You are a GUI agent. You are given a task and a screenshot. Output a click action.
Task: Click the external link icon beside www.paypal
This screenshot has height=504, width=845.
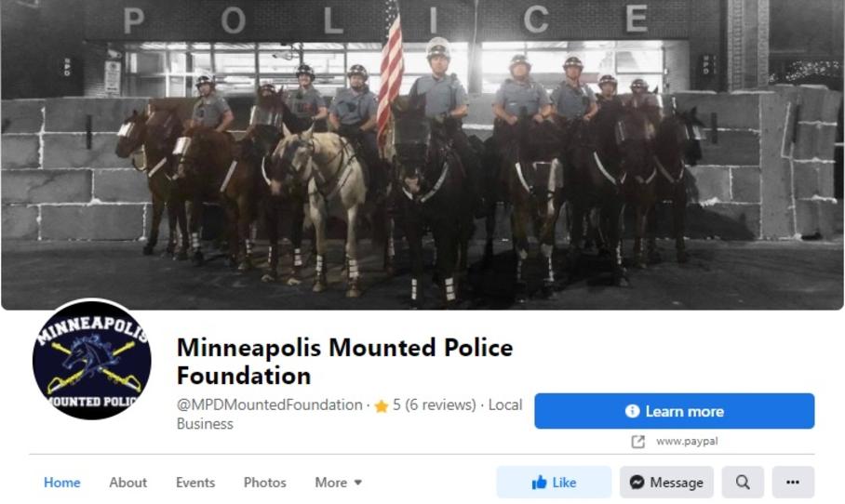point(638,442)
